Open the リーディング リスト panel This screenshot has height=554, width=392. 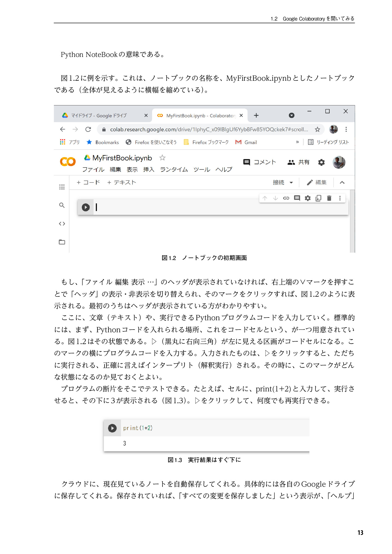pos(328,142)
